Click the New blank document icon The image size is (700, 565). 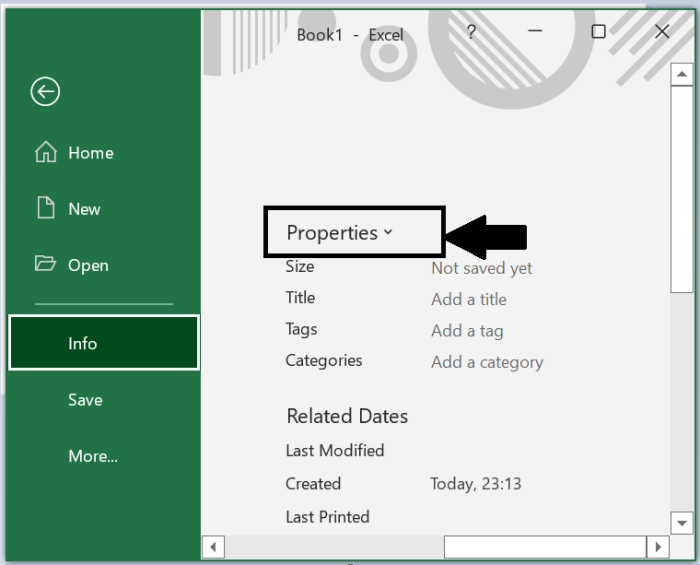[x=45, y=208]
